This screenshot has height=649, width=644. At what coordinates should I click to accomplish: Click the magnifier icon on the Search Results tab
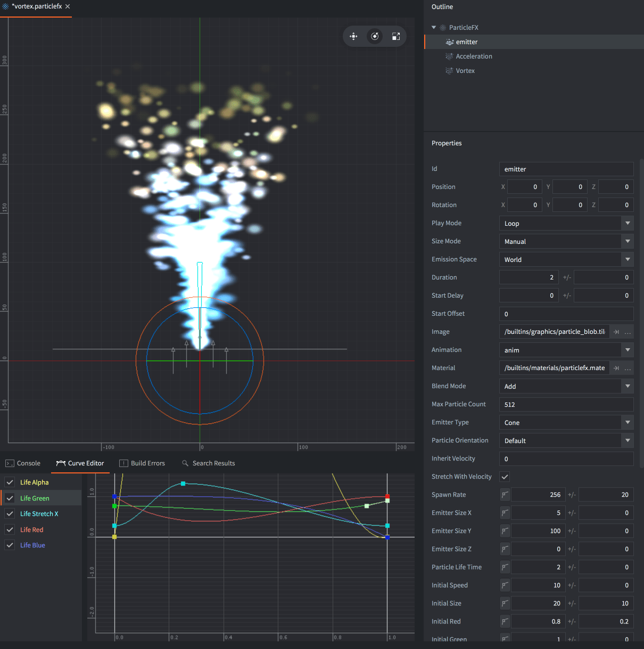[185, 463]
